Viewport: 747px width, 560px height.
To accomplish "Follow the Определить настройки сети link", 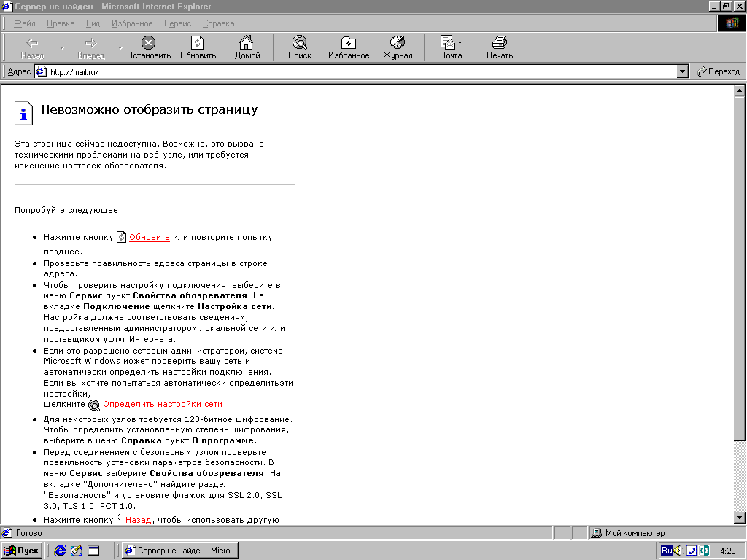I will pyautogui.click(x=163, y=404).
